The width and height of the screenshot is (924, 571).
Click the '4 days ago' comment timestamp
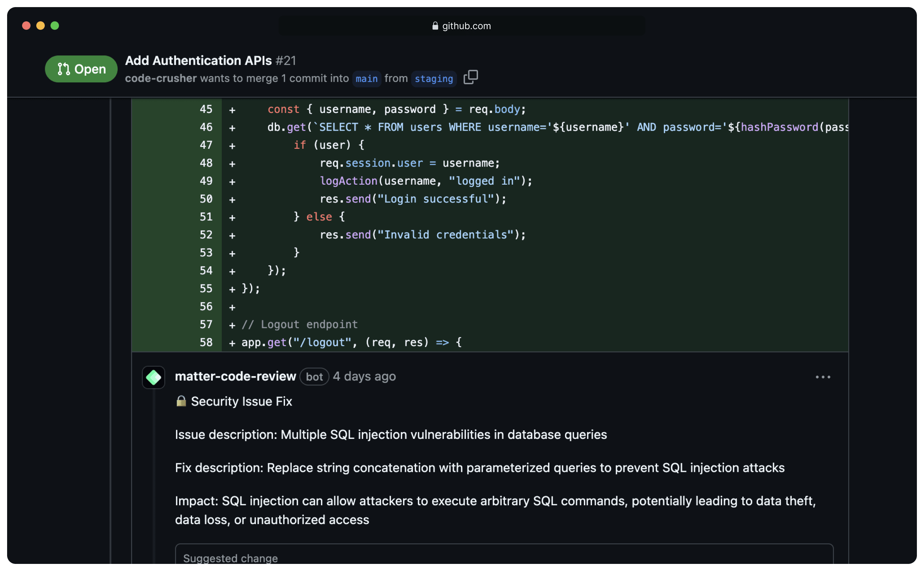point(364,376)
